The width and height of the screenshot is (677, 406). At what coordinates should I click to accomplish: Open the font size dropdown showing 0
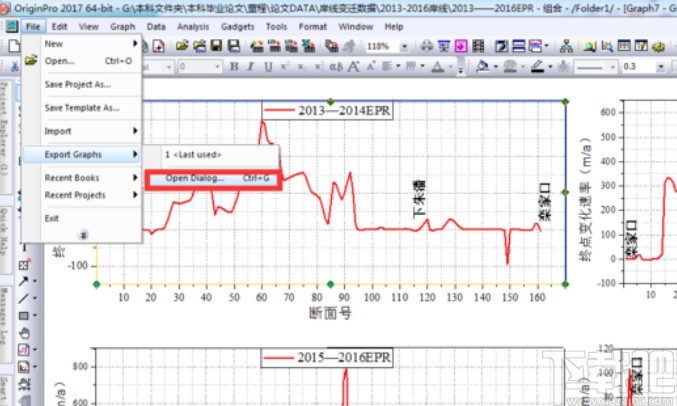[x=217, y=67]
